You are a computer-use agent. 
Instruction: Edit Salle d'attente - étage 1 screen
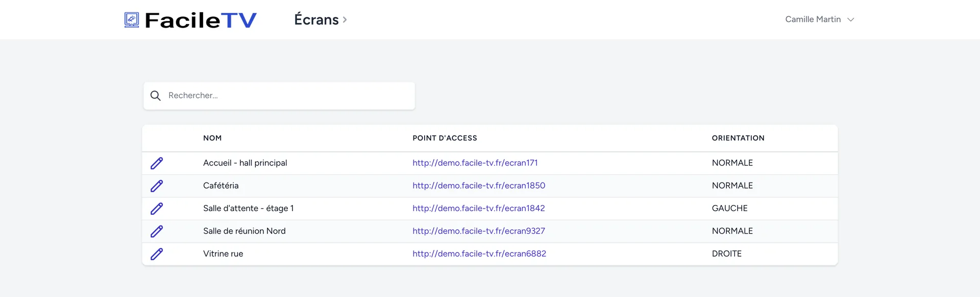157,209
